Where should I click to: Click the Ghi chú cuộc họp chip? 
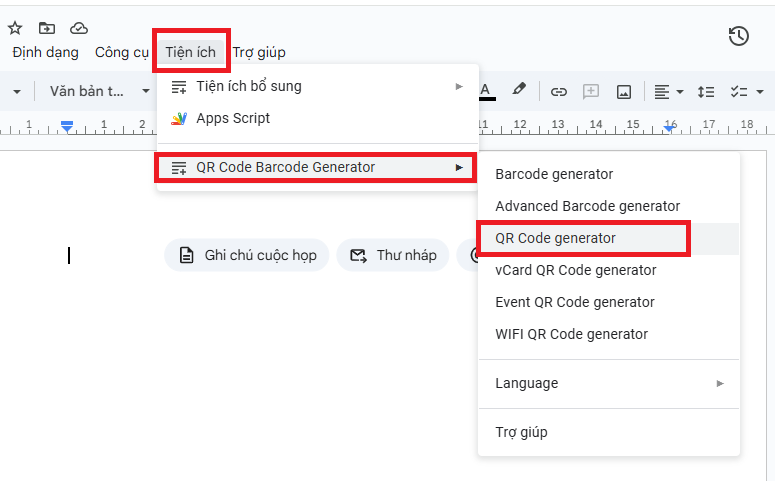click(247, 255)
